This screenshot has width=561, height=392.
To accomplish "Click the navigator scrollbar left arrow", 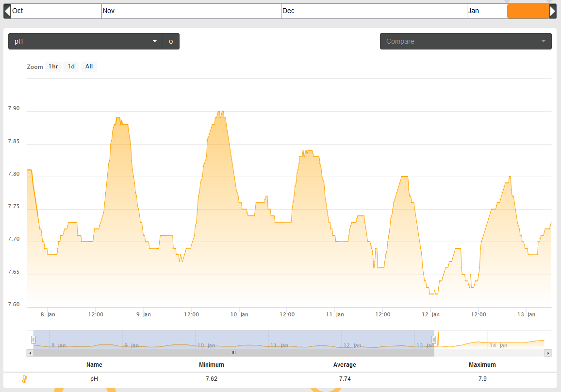I will pyautogui.click(x=30, y=353).
